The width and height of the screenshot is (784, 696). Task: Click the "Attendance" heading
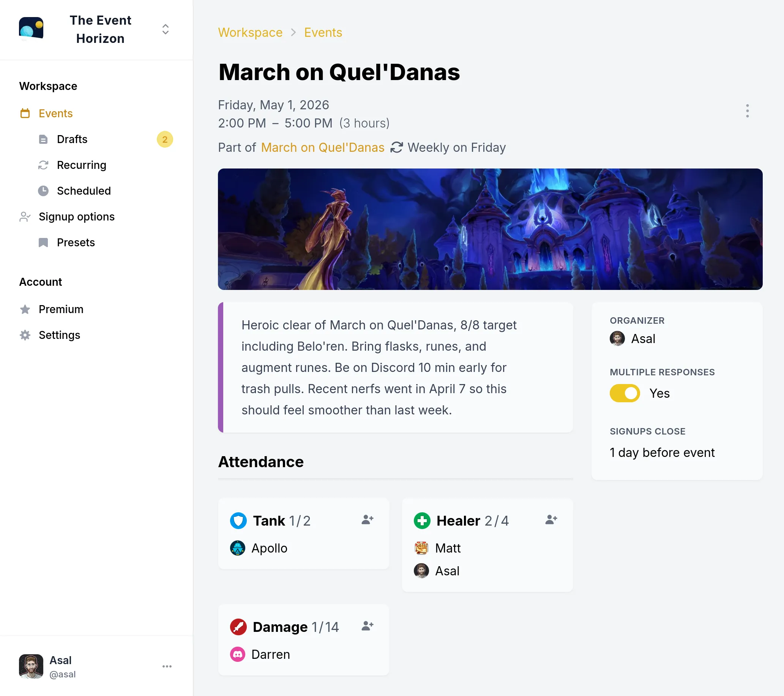point(261,462)
